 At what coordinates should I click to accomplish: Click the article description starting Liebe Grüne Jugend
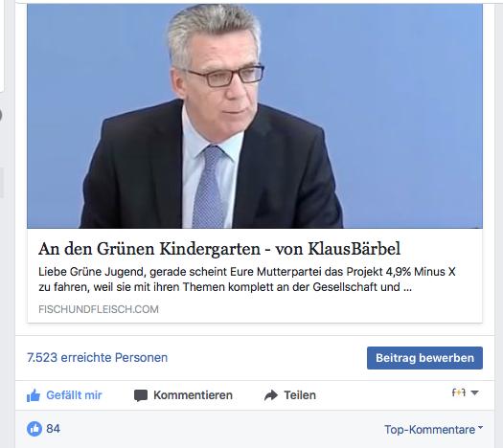(246, 280)
